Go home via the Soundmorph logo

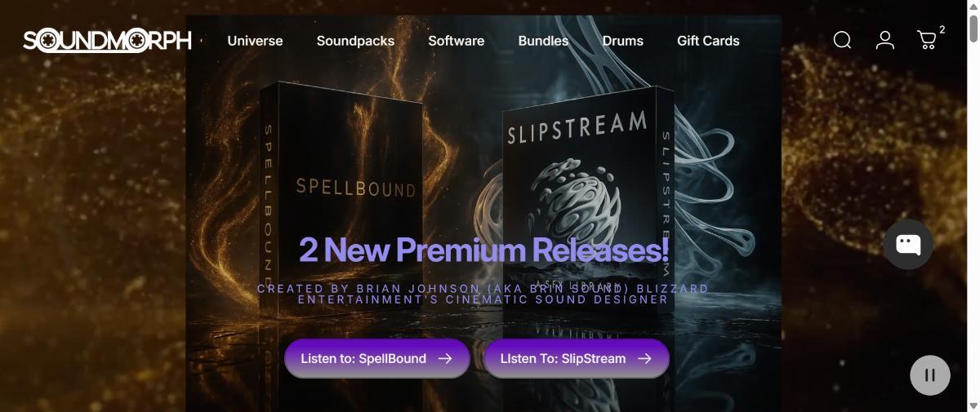click(x=108, y=40)
